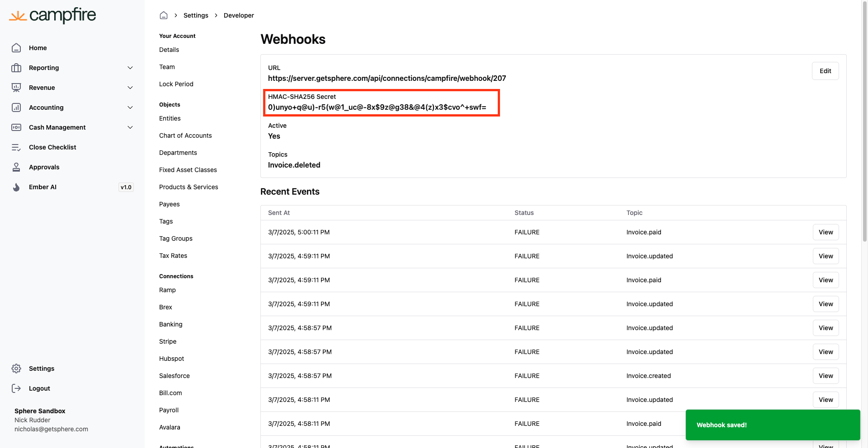The height and width of the screenshot is (448, 868).
Task: Click the Campfire logo
Action: [53, 15]
